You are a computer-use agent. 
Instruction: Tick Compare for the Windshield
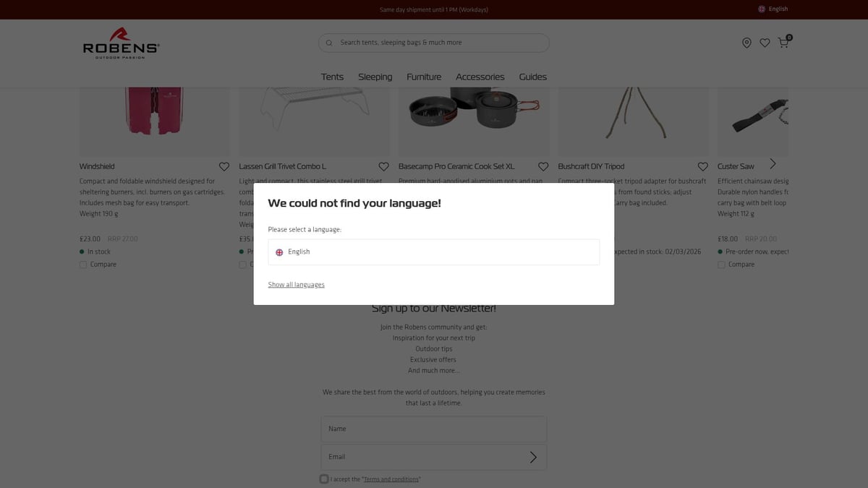pos(83,265)
